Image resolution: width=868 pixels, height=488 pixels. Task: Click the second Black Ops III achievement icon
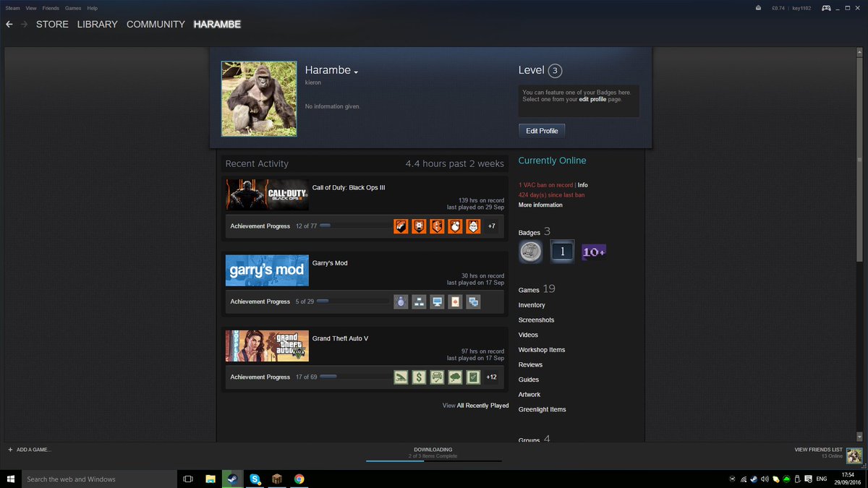(419, 226)
